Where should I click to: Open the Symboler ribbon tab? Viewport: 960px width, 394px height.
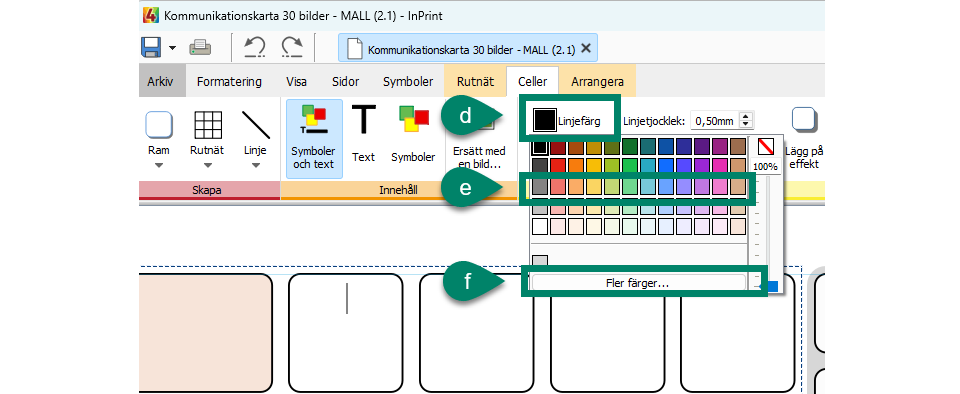408,81
